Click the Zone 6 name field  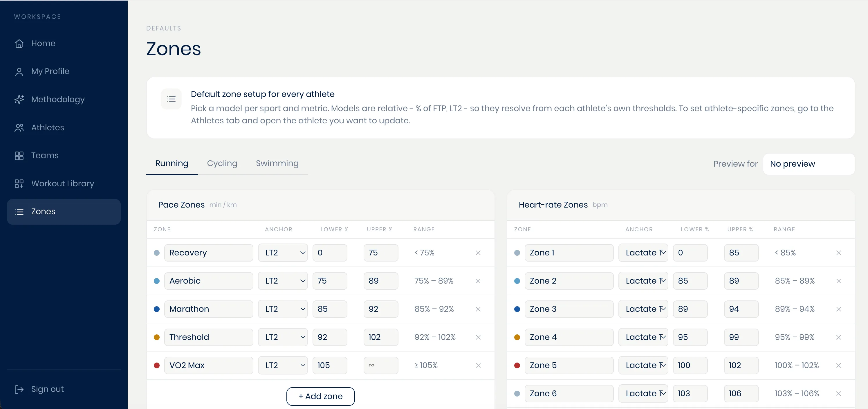[569, 394]
